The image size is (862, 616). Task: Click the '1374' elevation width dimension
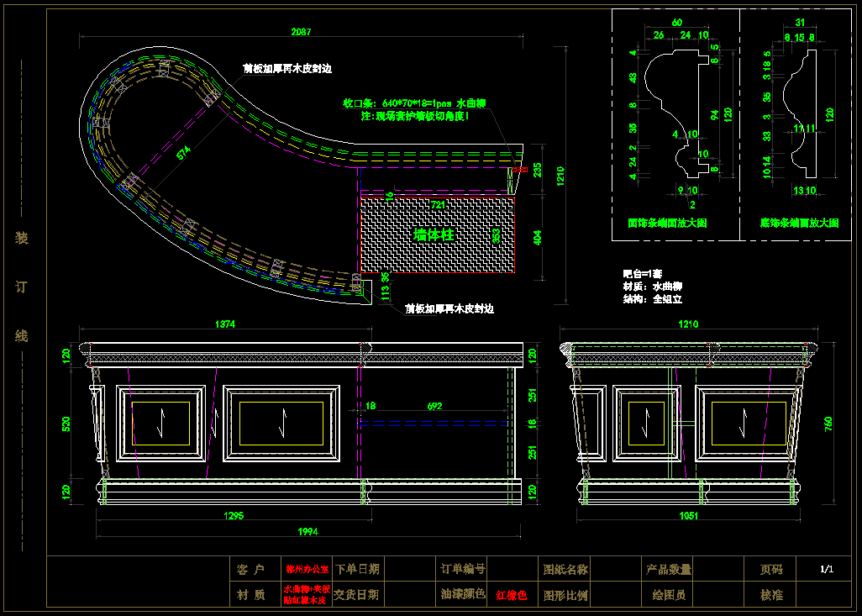pos(225,324)
